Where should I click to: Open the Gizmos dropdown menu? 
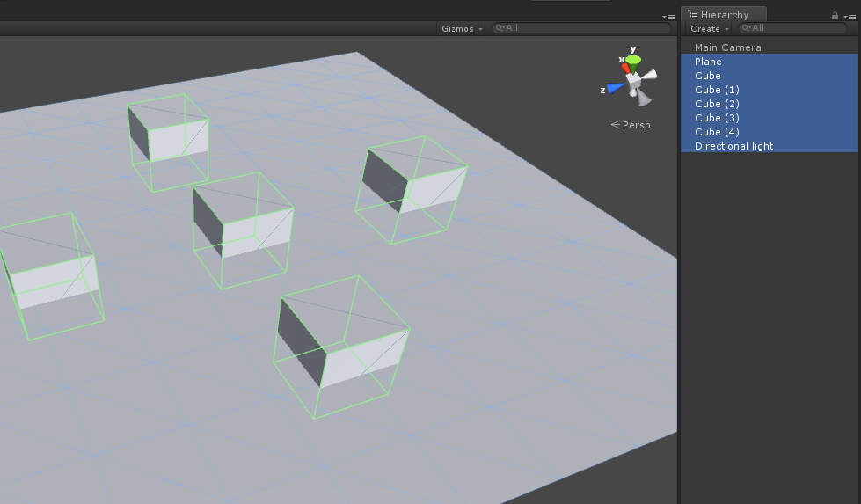462,28
